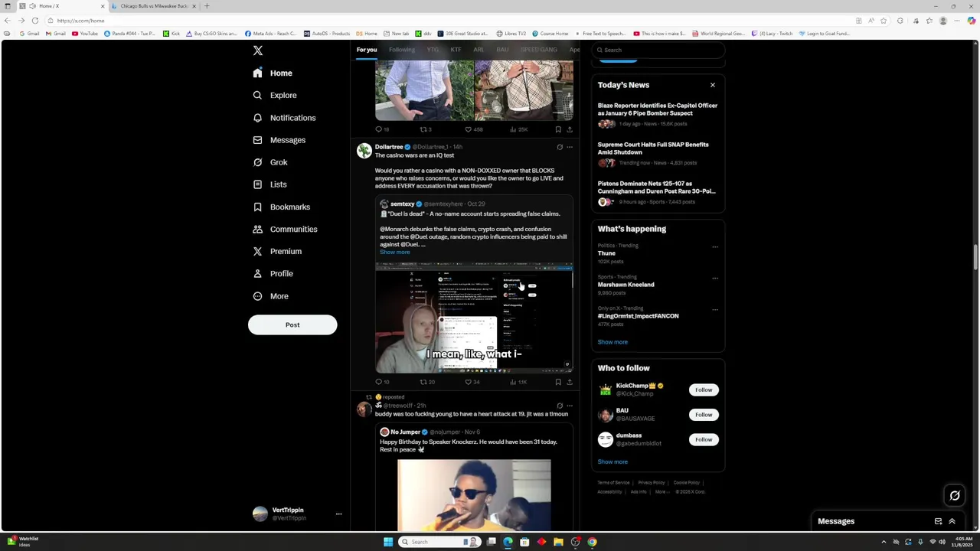This screenshot has width=980, height=551.
Task: Switch to the KTF timeline tab
Action: (x=456, y=50)
